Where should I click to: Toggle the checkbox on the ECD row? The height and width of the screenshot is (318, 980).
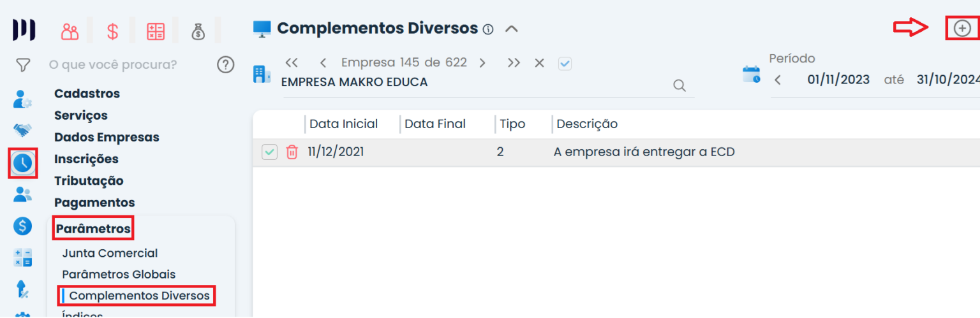[x=270, y=152]
